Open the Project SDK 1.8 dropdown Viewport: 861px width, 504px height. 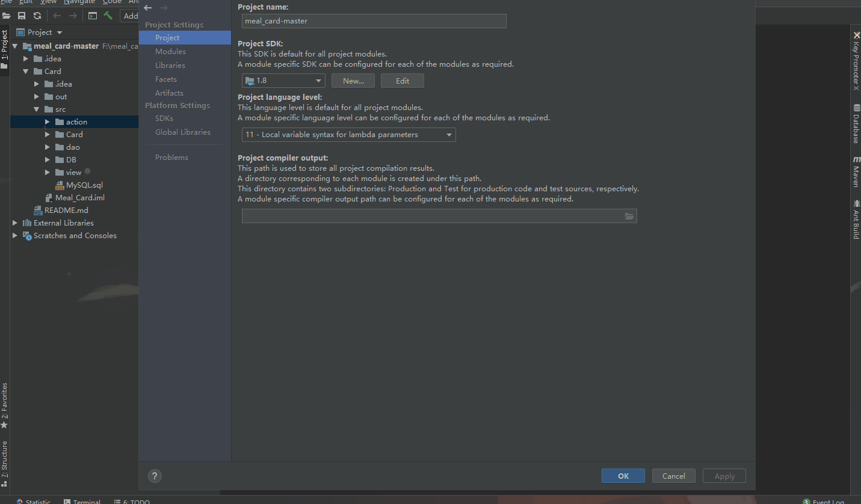pyautogui.click(x=283, y=81)
